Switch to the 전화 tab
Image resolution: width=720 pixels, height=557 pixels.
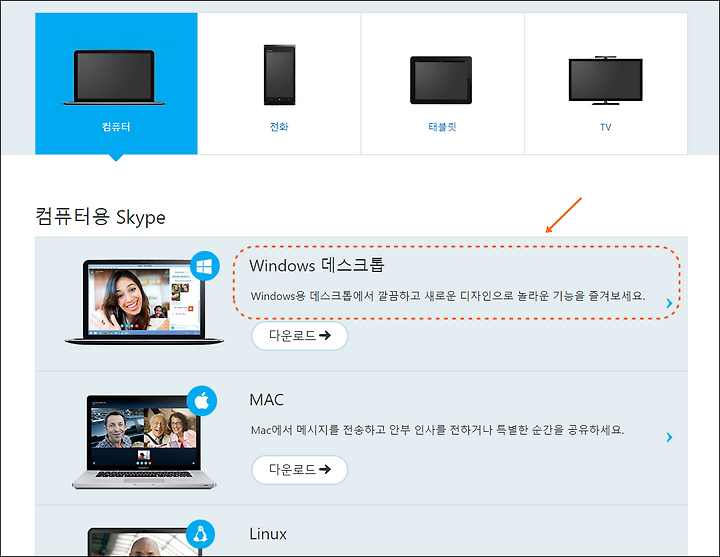point(279,84)
